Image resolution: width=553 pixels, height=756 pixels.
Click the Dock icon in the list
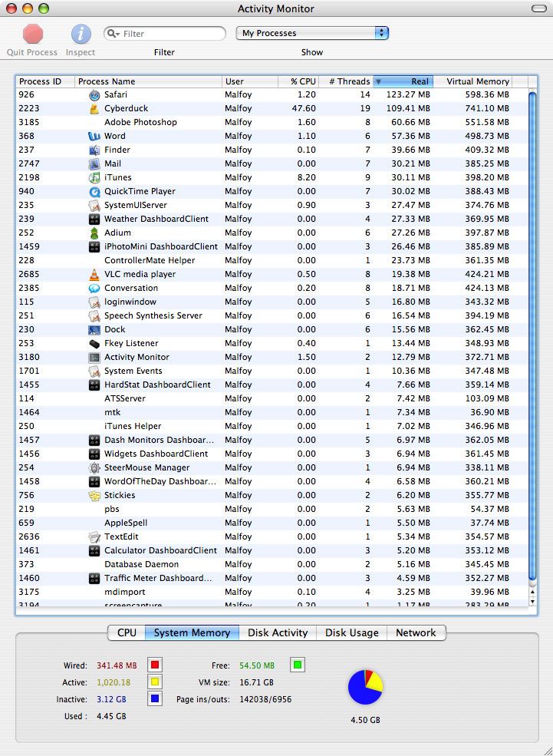(94, 330)
